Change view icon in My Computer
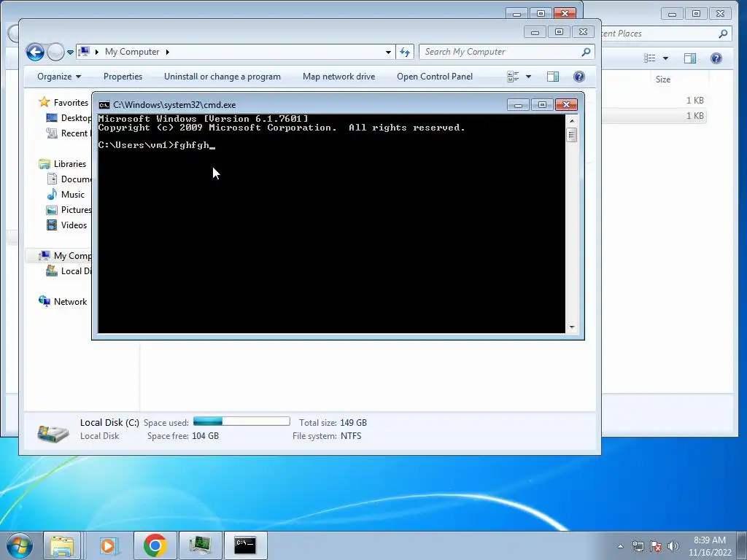747x560 pixels. [x=513, y=77]
